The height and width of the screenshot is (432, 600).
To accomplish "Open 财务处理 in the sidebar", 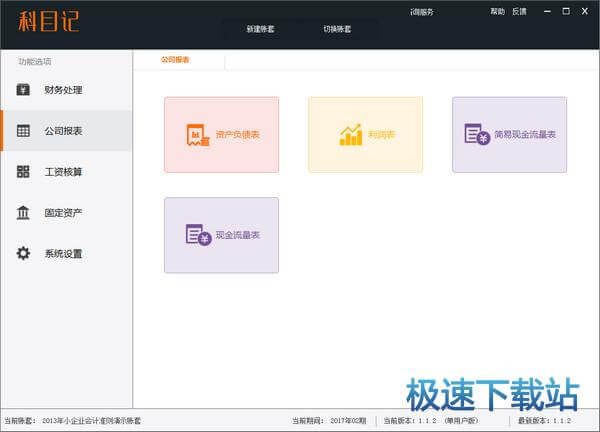I will point(67,90).
